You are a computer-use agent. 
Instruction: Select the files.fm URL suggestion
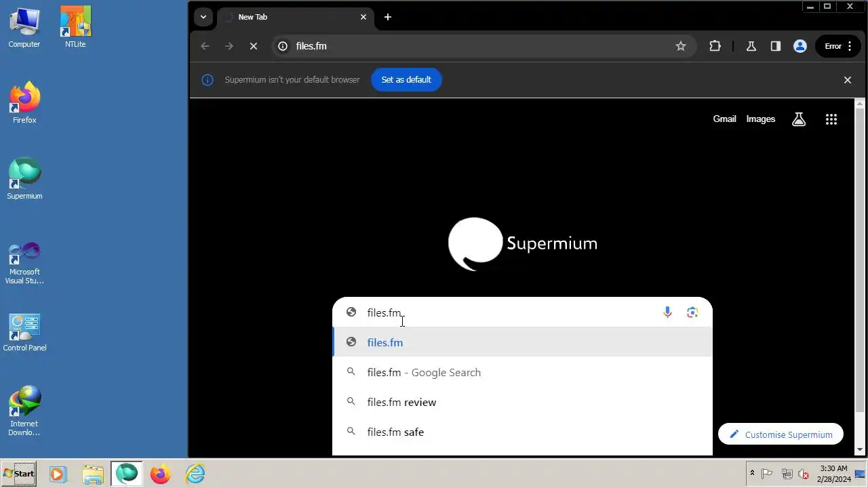522,342
